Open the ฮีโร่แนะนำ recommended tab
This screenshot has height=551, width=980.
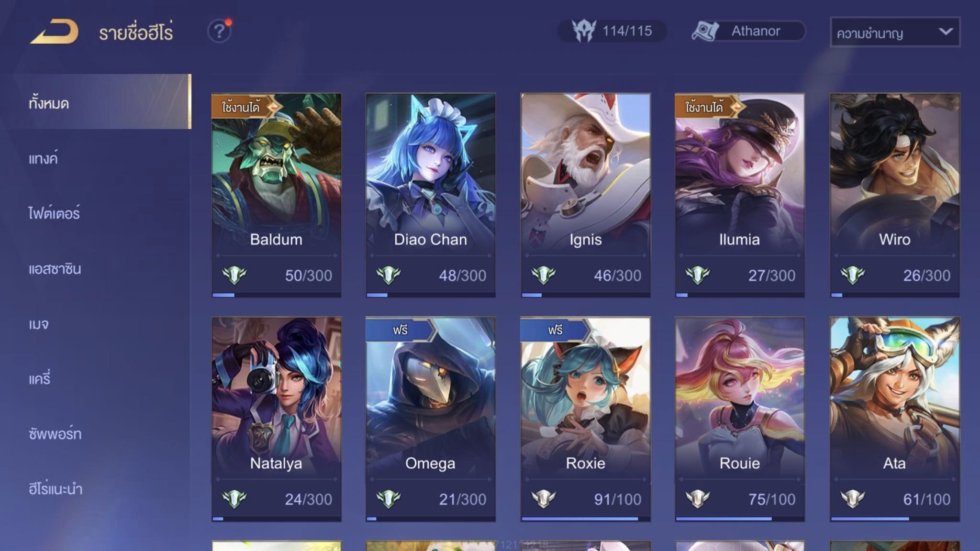56,489
